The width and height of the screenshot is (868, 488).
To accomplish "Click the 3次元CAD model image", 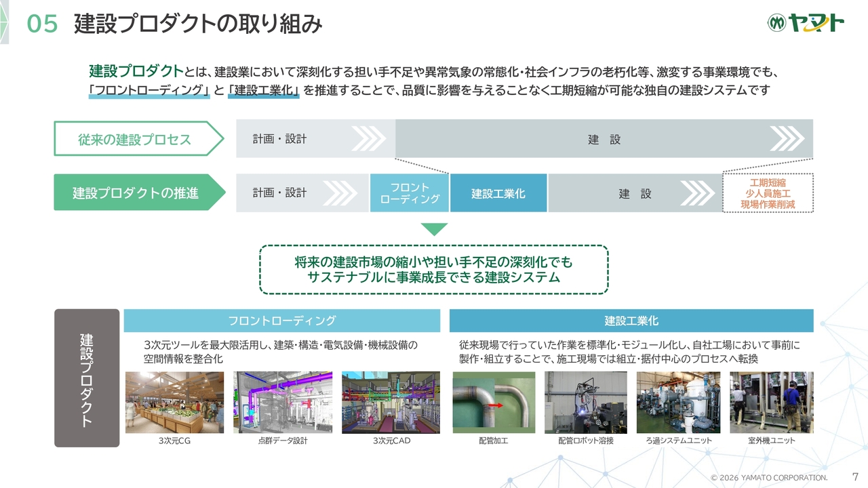I will click(391, 402).
